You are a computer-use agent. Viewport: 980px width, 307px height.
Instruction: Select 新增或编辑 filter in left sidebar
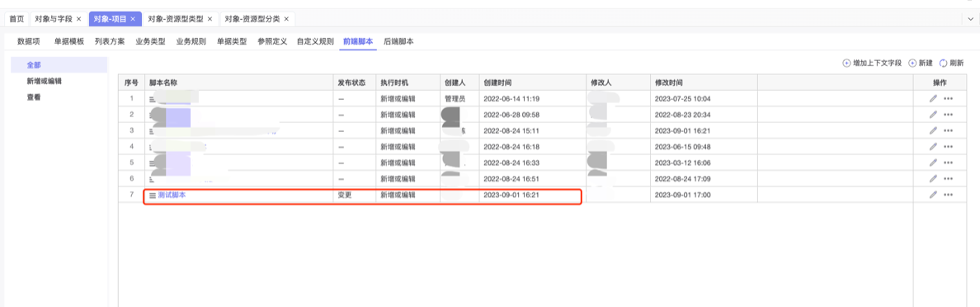pos(44,81)
